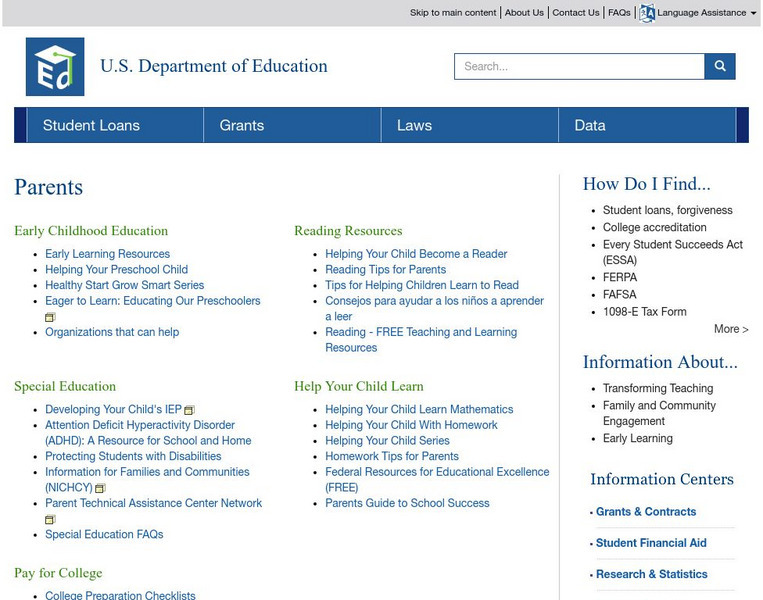Click external-link icon under Parent Technical Assistance

[50, 519]
